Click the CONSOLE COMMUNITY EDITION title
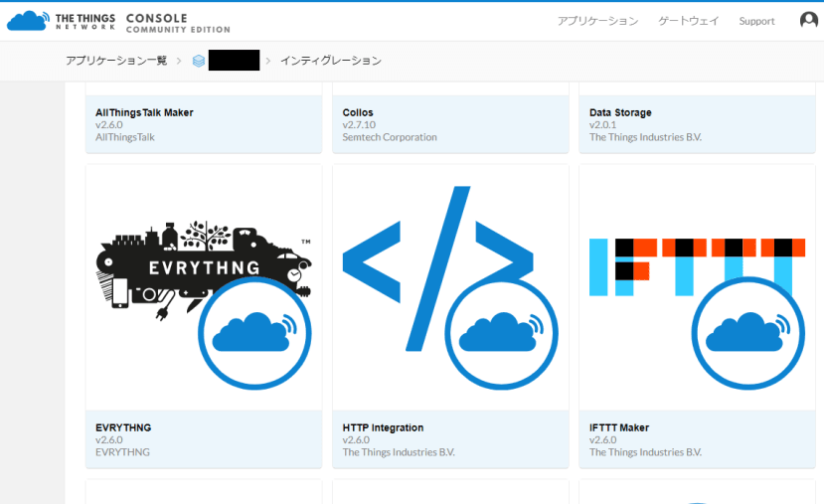Image resolution: width=824 pixels, height=504 pixels. coord(178,23)
